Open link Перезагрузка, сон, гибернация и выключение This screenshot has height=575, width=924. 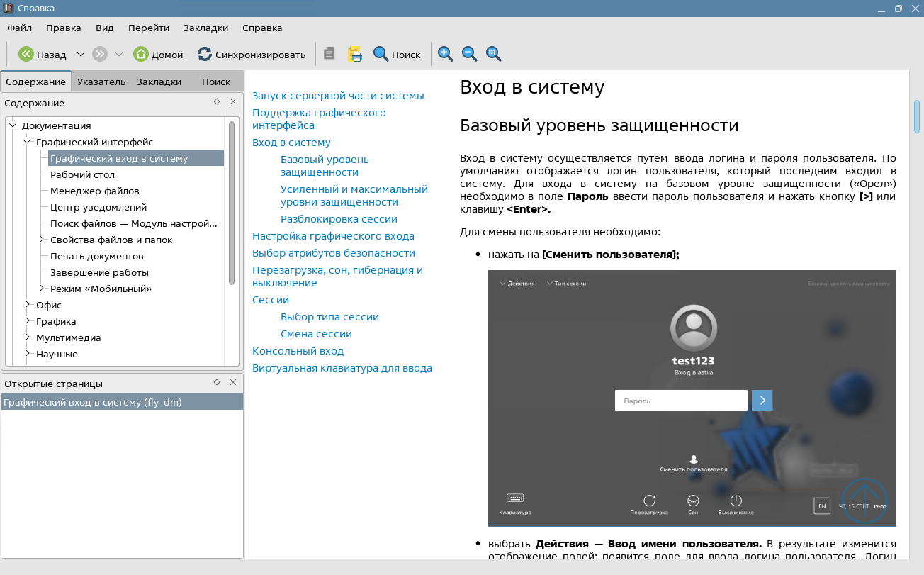coord(337,277)
